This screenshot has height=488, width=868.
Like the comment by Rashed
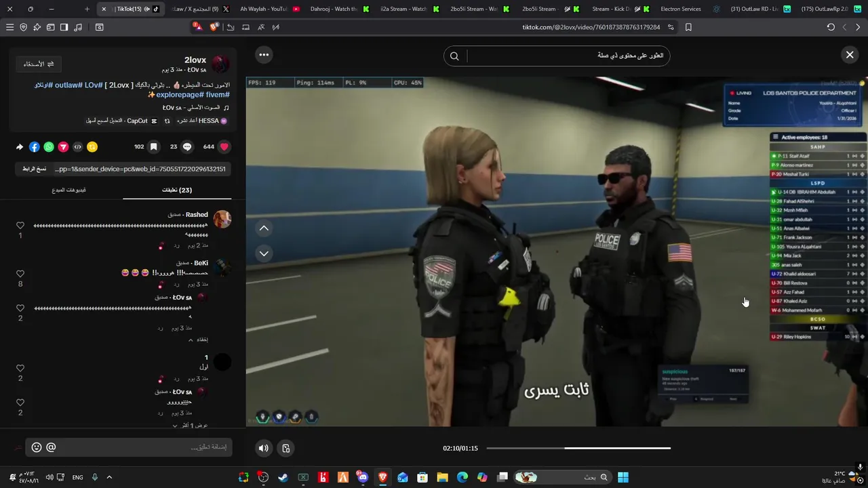(20, 226)
